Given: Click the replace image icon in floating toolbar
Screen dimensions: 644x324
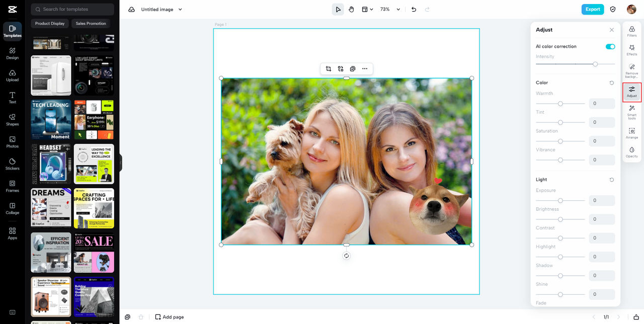Looking at the screenshot, I should pyautogui.click(x=341, y=68).
